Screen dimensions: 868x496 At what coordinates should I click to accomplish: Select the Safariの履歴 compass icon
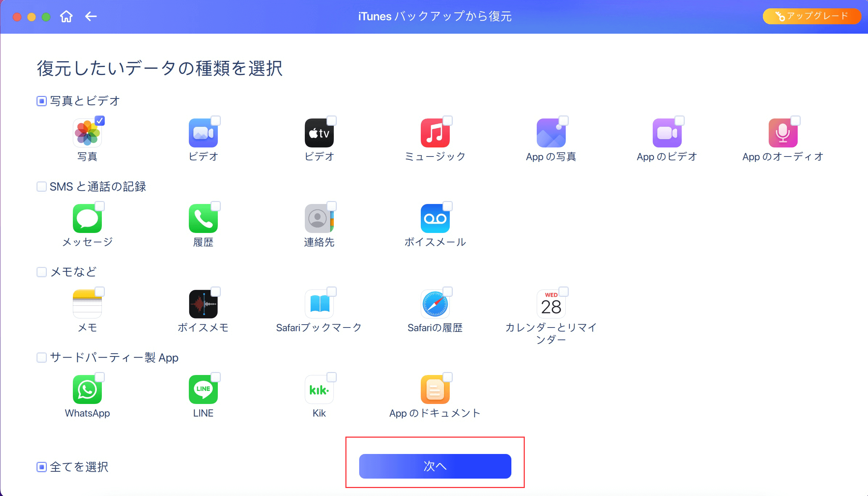[x=435, y=304]
